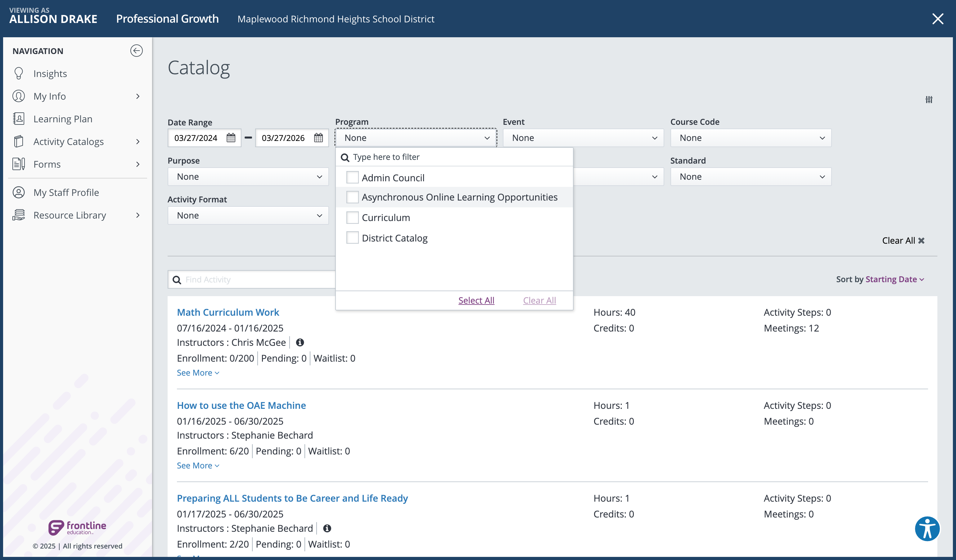Click the Forms document icon

pos(19,164)
